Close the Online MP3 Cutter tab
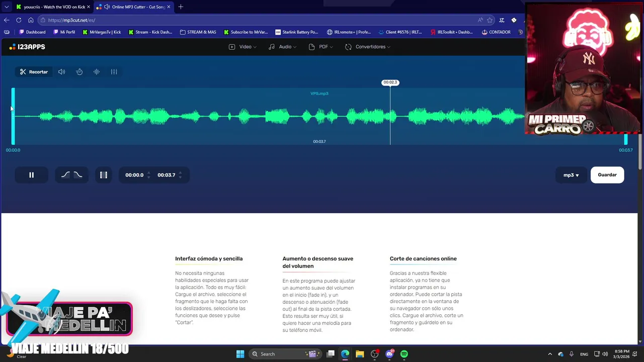This screenshot has width=644, height=362. tap(169, 7)
